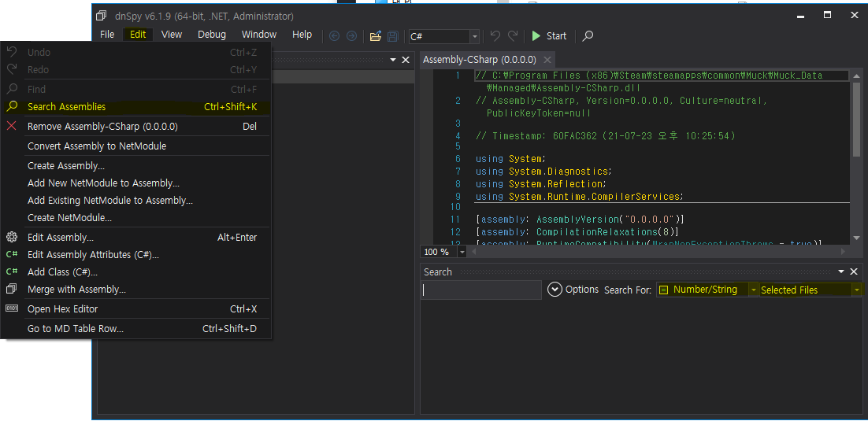Screen dimensions: 868x421
Task: Start debugging with the green Start button
Action: 549,36
